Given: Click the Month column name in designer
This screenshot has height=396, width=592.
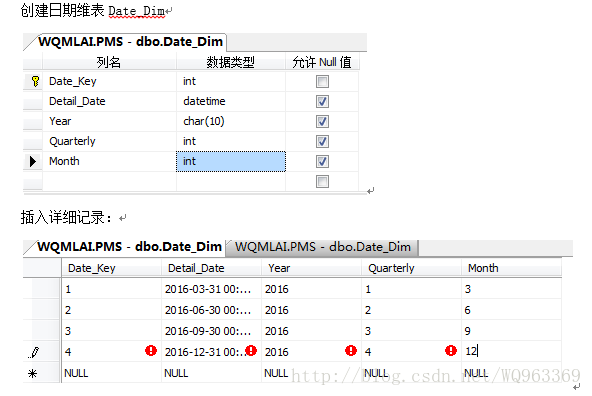Looking at the screenshot, I should (x=109, y=161).
